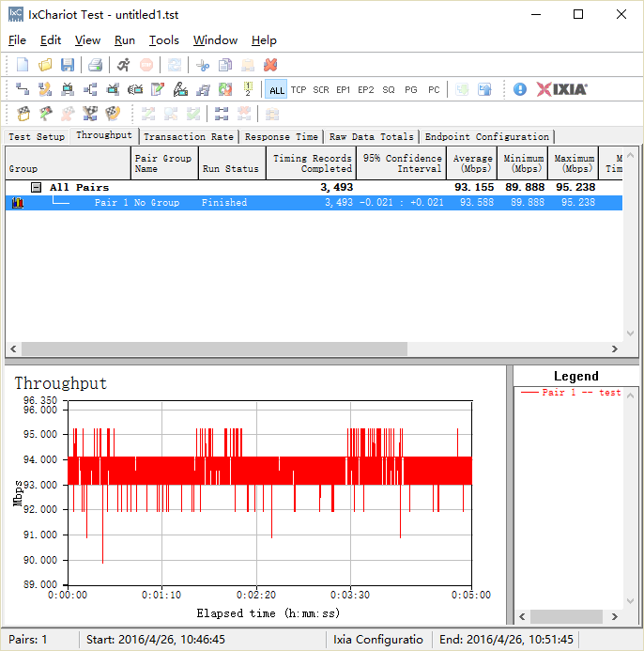The image size is (644, 651).
Task: Toggle the SQ filter button
Action: coord(389,89)
